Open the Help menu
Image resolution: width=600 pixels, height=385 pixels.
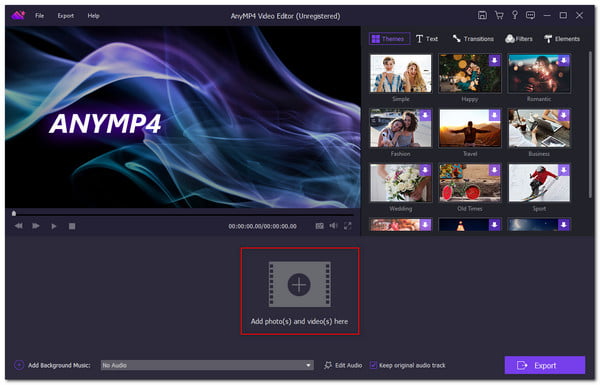(93, 16)
